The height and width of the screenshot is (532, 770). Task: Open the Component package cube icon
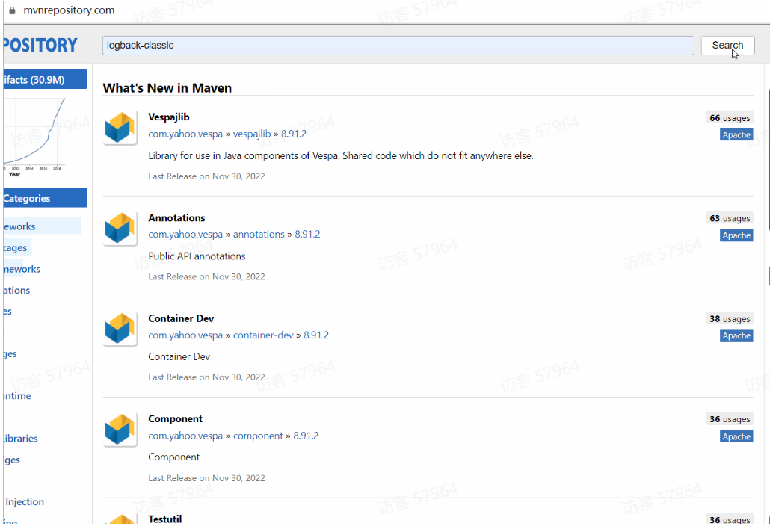point(120,430)
